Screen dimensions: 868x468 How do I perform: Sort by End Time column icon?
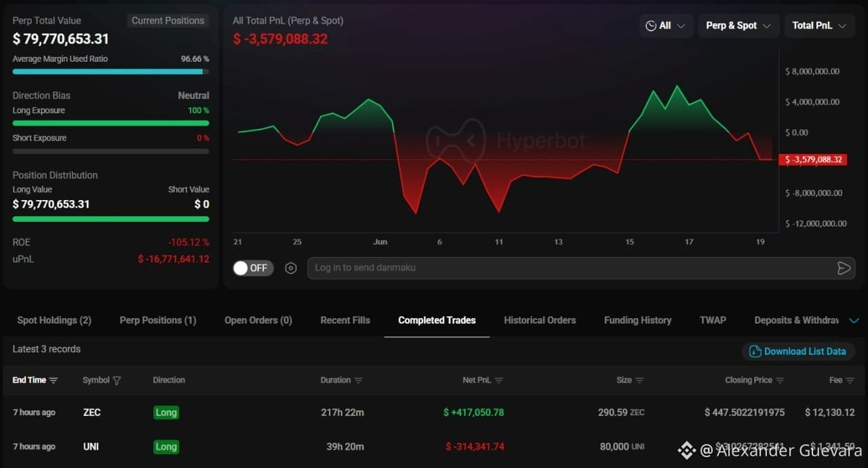pyautogui.click(x=54, y=381)
